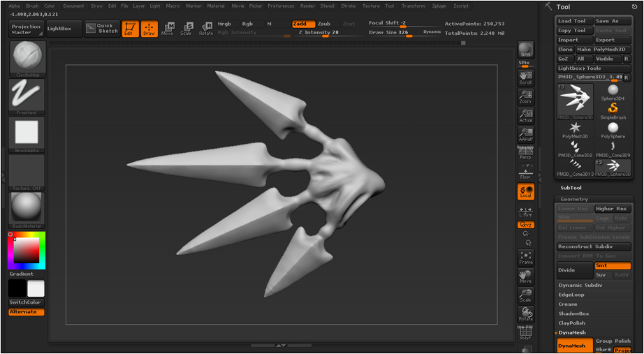Select the ClayBuildup brush thumbnail
644x354 pixels.
[x=27, y=59]
